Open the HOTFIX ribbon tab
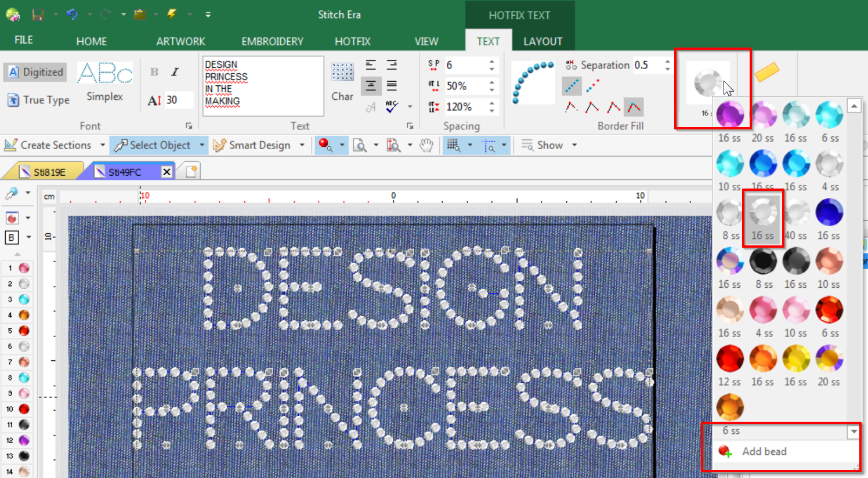The width and height of the screenshot is (868, 478). pos(352,41)
